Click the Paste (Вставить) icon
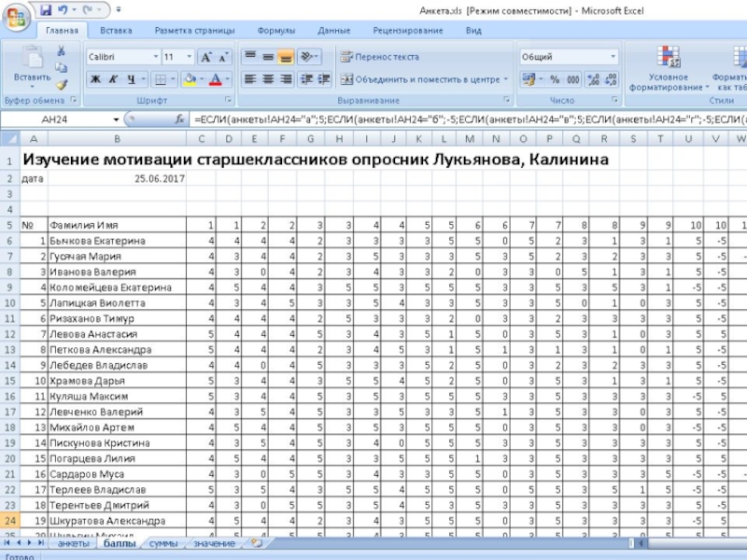The image size is (747, 560). [x=33, y=63]
